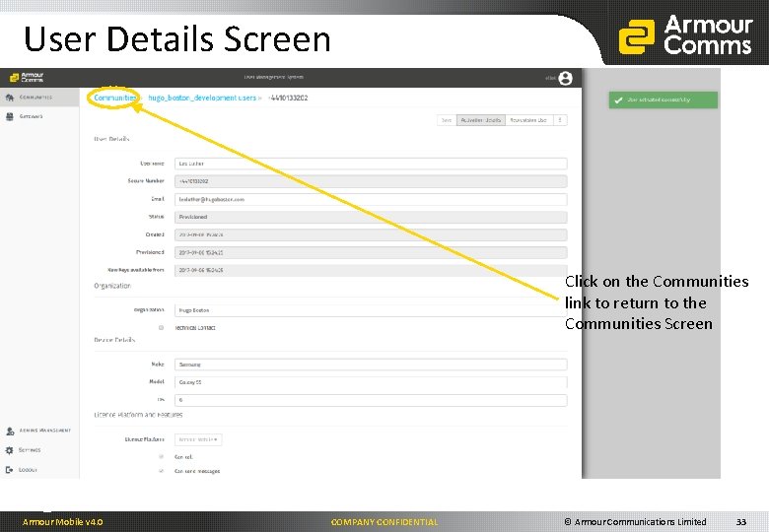Select Logout in the left sidebar

click(28, 469)
